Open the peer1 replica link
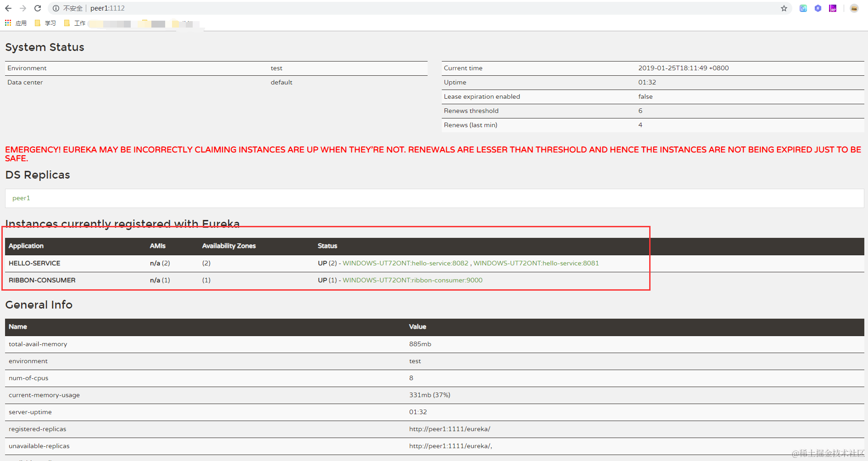 [21, 198]
